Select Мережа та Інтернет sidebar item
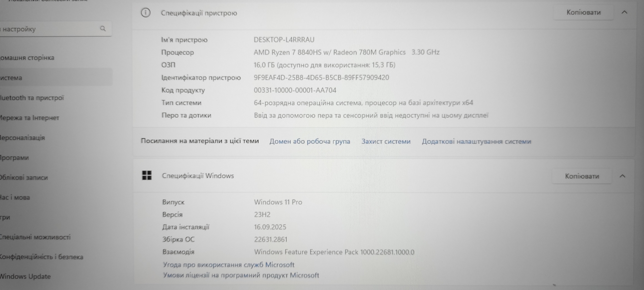The image size is (644, 290). [x=29, y=118]
